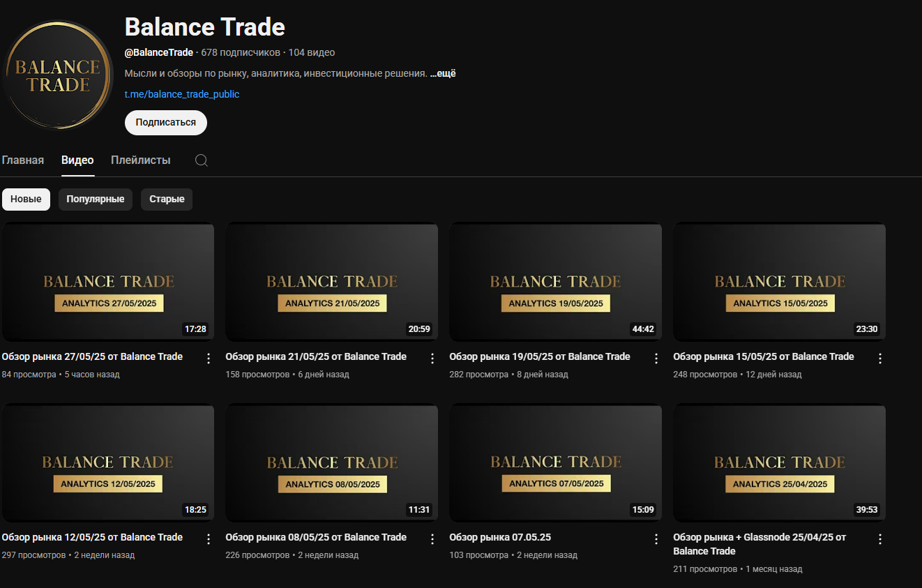The height and width of the screenshot is (588, 922).
Task: Open the t.me/balance_trade_public link
Action: (182, 94)
